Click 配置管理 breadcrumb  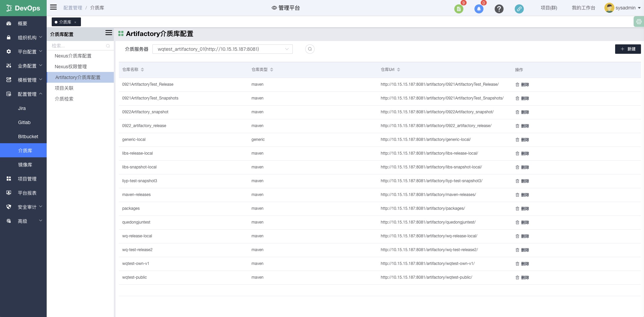point(73,8)
